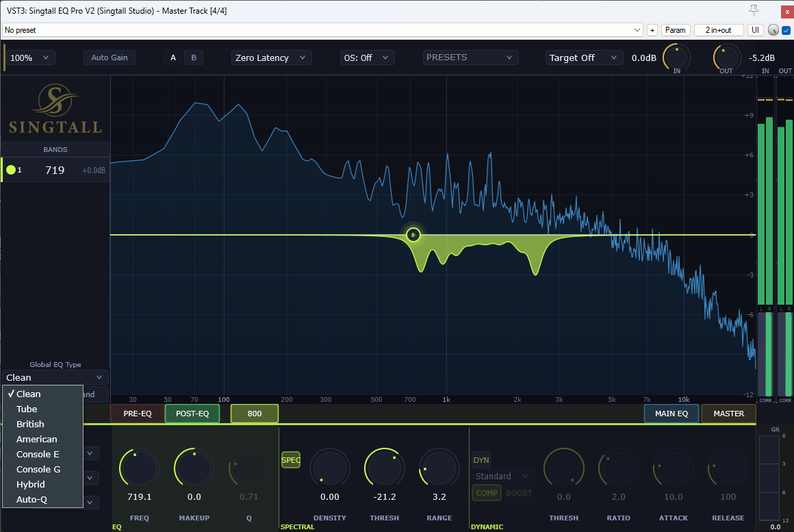Click the RATIO knob
This screenshot has height=532, width=794.
(x=618, y=468)
